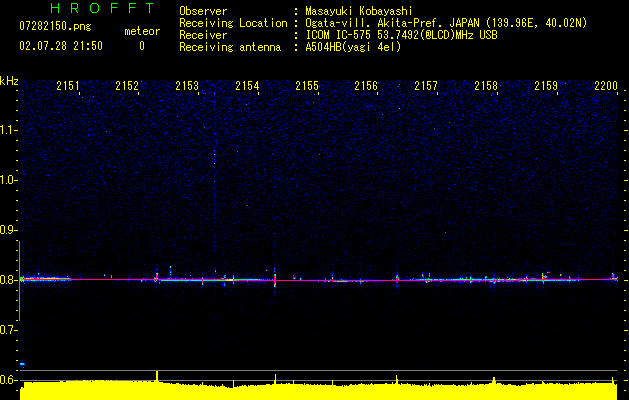Viewport: 629px width, 400px height.
Task: Select the file name 07282150.png
Action: tap(55, 27)
